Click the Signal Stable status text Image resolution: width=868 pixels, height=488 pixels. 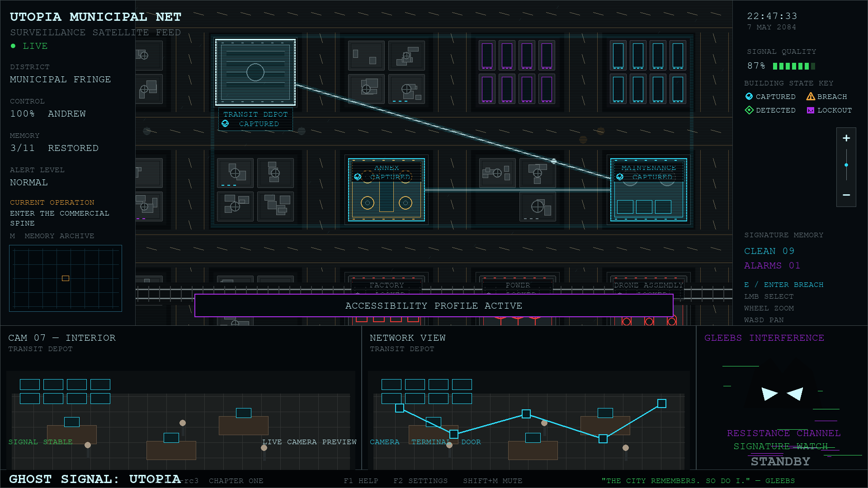[40, 442]
